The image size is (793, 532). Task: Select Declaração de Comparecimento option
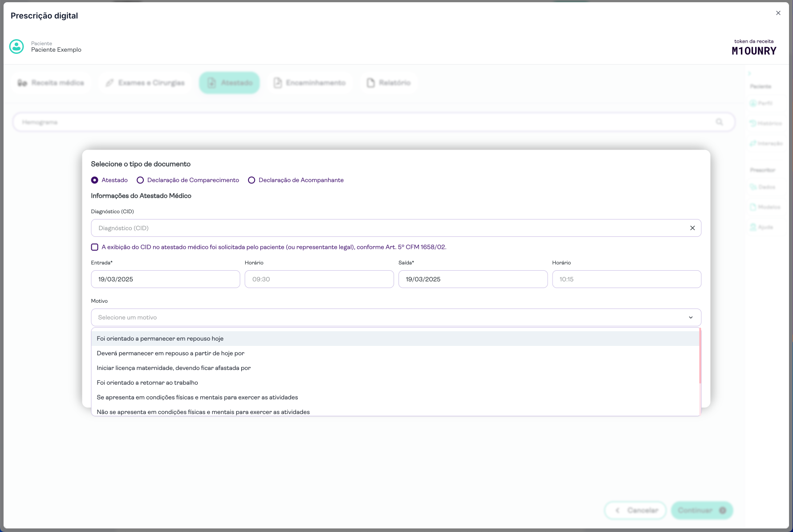click(140, 180)
